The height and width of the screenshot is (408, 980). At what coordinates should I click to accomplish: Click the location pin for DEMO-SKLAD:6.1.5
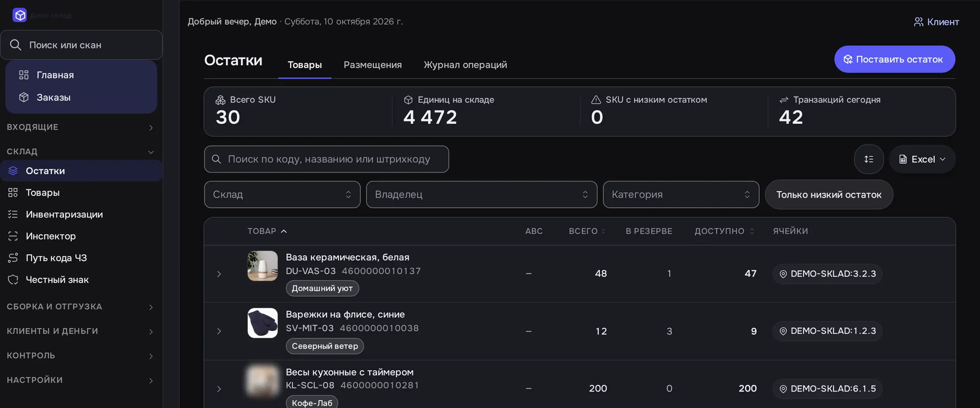pos(783,389)
